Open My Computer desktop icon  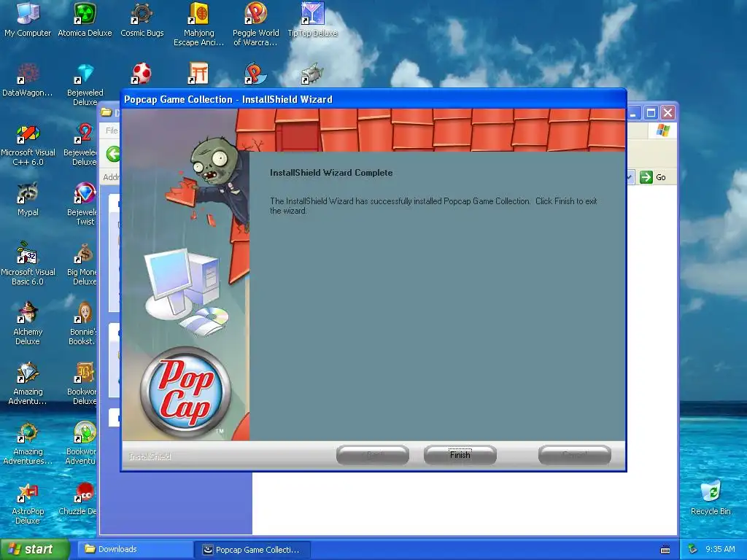pyautogui.click(x=28, y=20)
